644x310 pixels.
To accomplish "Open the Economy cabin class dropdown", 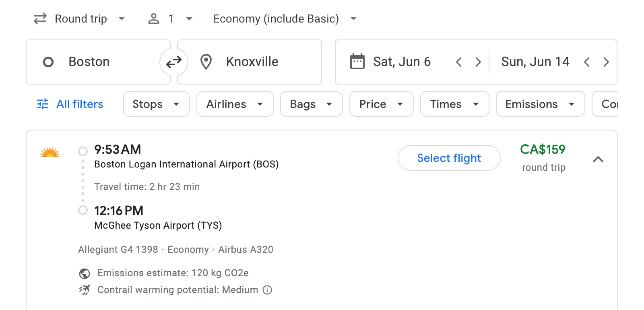I will click(x=284, y=19).
